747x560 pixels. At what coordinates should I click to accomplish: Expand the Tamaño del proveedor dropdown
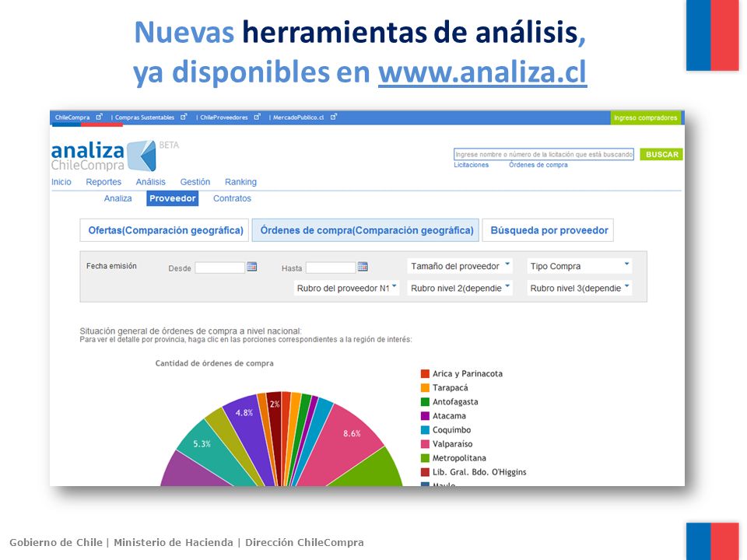[x=460, y=266]
